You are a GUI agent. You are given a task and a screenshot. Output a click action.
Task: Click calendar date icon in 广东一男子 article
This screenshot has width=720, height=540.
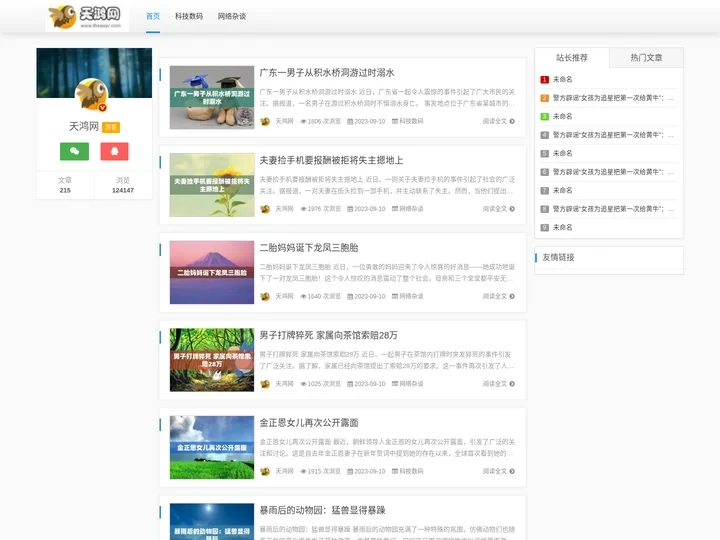pos(350,121)
